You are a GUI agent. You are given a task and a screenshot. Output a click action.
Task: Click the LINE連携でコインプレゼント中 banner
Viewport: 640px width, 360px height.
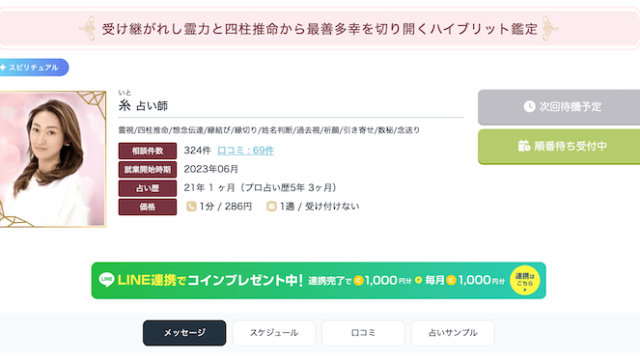coord(318,280)
